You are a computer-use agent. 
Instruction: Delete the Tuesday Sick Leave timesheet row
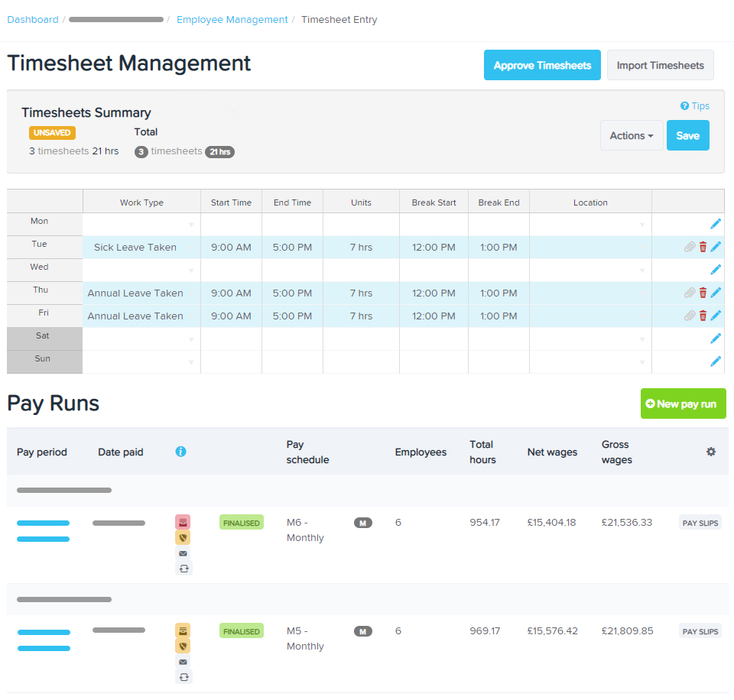[703, 247]
